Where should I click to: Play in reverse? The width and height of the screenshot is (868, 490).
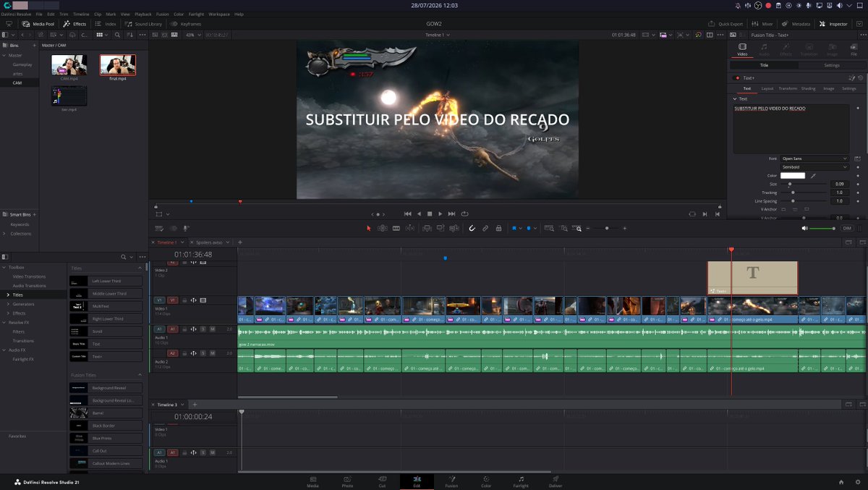(418, 214)
